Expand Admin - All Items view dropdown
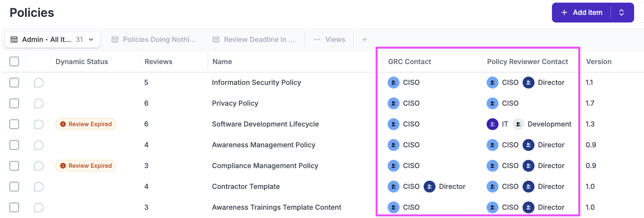 (91, 40)
